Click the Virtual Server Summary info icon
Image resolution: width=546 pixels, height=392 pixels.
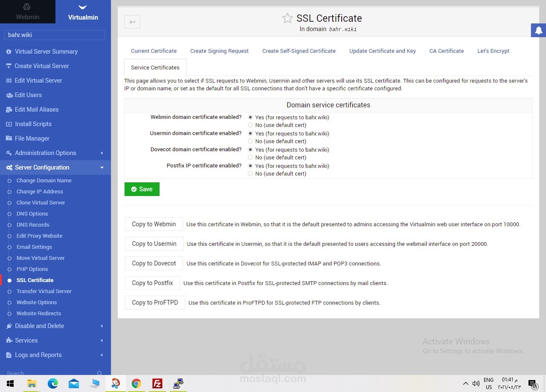point(9,52)
